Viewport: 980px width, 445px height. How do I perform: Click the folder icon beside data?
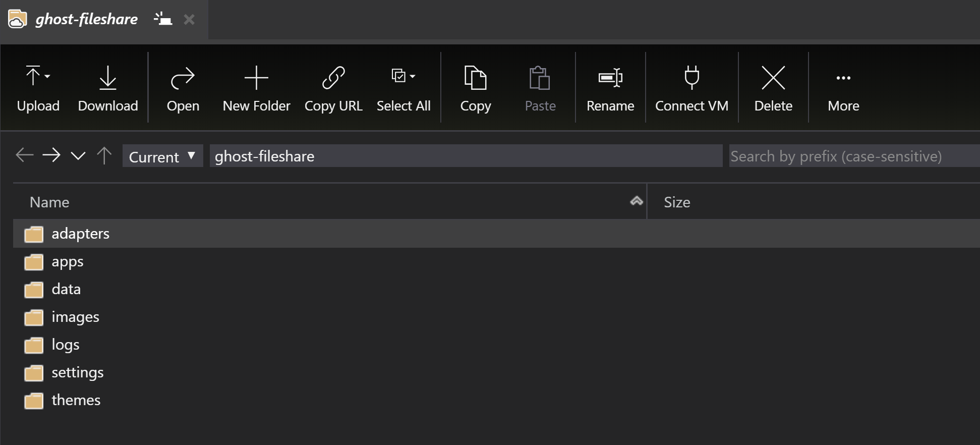point(34,290)
